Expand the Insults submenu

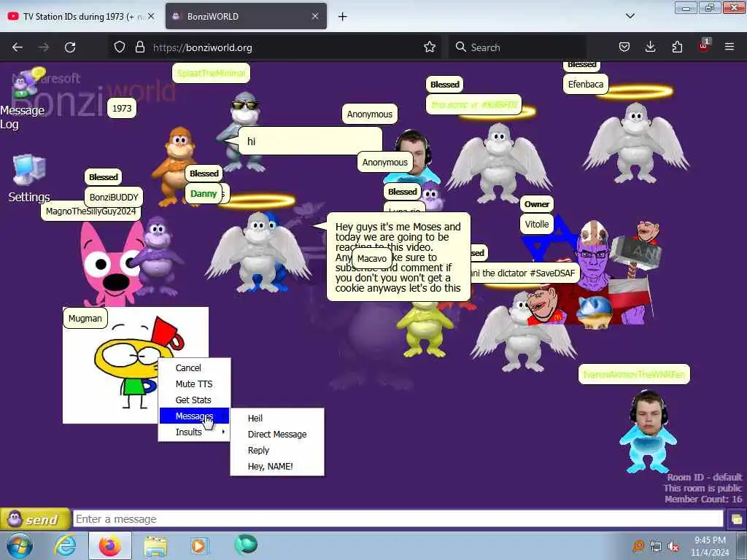click(194, 432)
